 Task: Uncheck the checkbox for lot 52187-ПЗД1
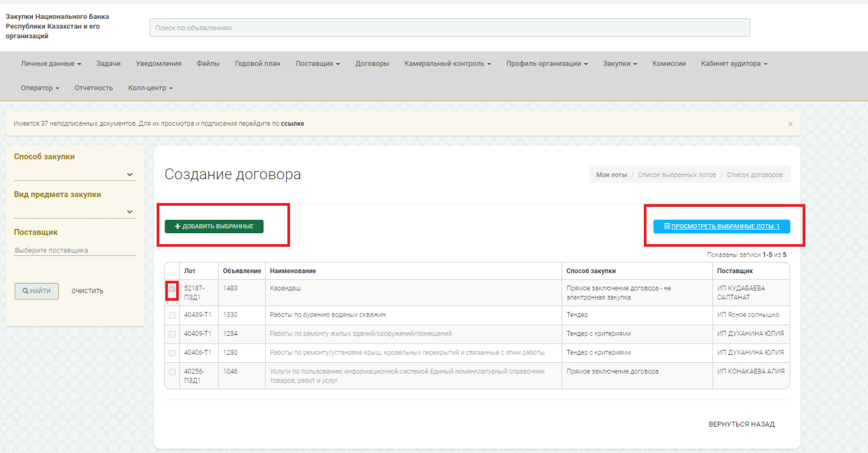pyautogui.click(x=172, y=288)
